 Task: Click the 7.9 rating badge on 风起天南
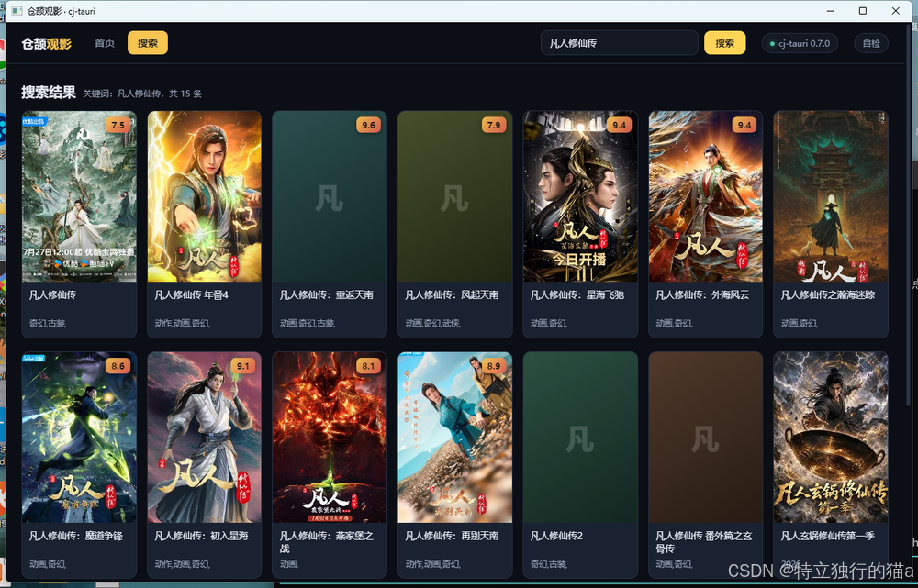[494, 125]
